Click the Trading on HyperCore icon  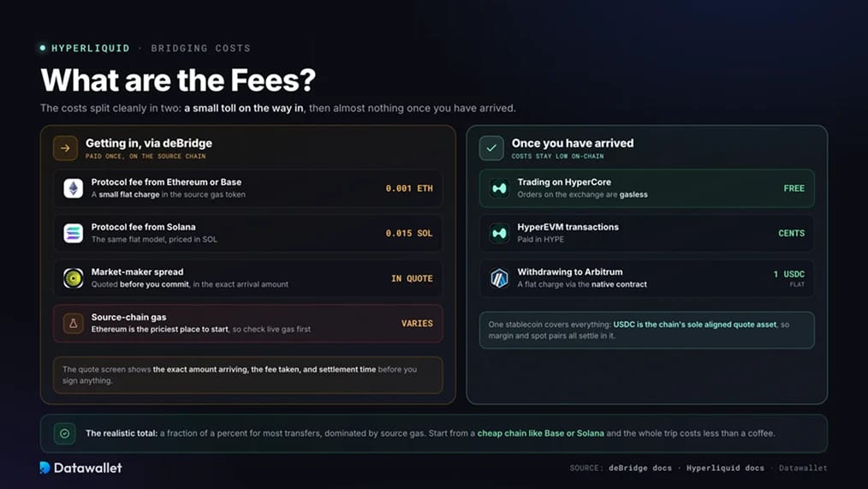click(x=499, y=188)
